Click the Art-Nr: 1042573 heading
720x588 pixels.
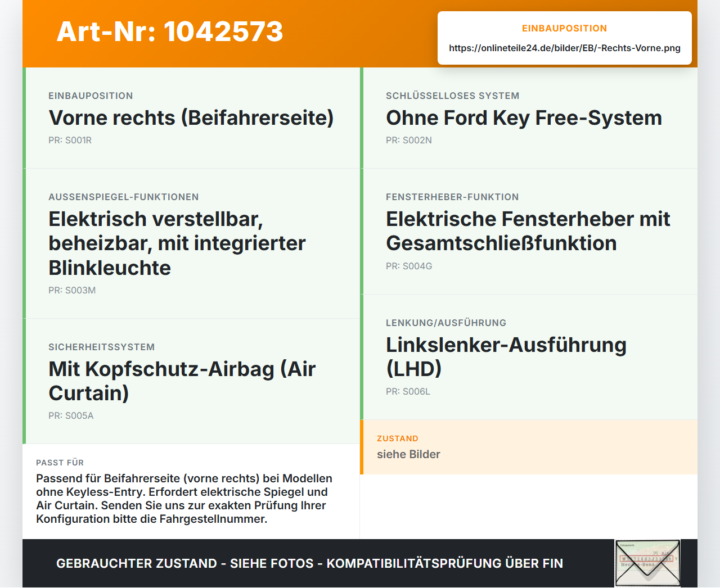[x=170, y=31]
